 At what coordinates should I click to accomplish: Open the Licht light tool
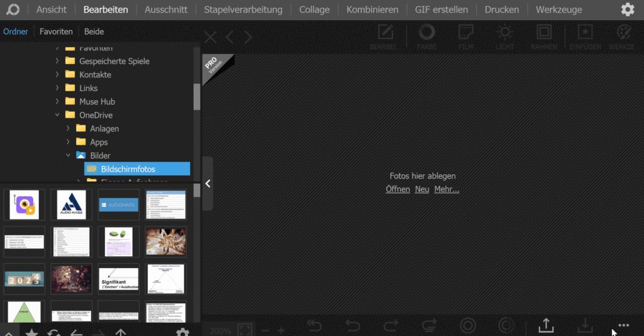click(x=504, y=35)
